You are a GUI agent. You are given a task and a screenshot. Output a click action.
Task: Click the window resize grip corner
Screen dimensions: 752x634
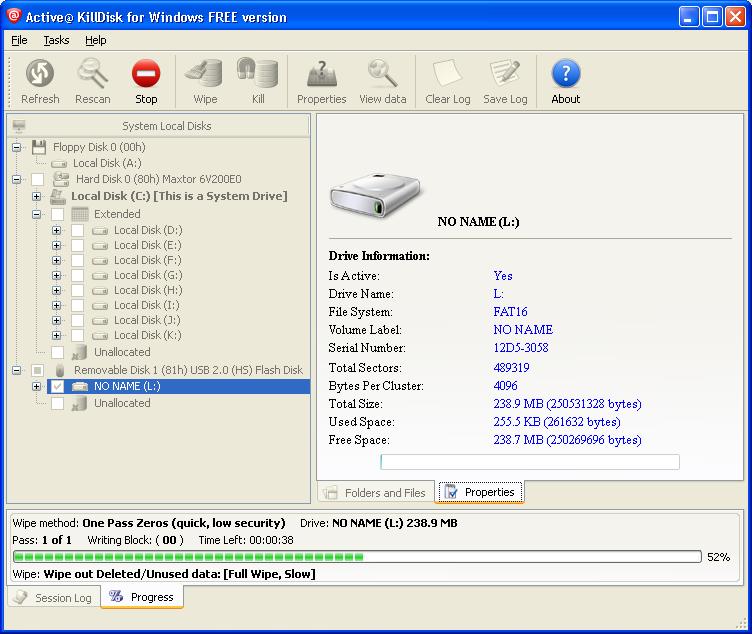click(x=741, y=623)
